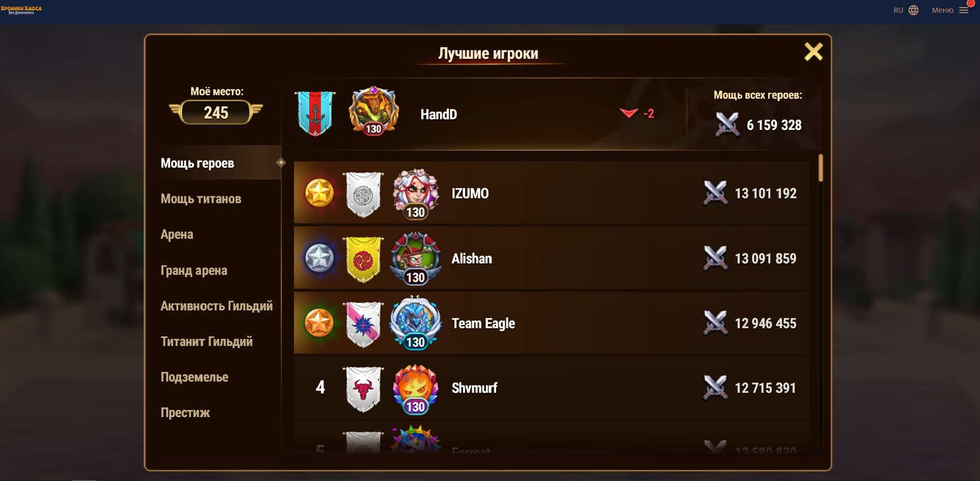This screenshot has width=980, height=481.
Task: Click the silver star second-place medal
Action: [x=319, y=258]
